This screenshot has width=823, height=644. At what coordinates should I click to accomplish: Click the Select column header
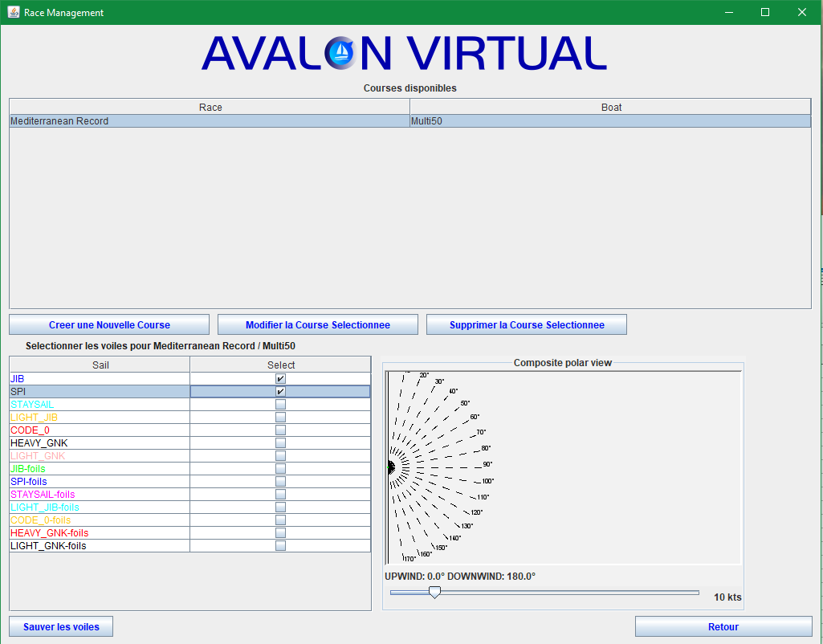pyautogui.click(x=281, y=365)
